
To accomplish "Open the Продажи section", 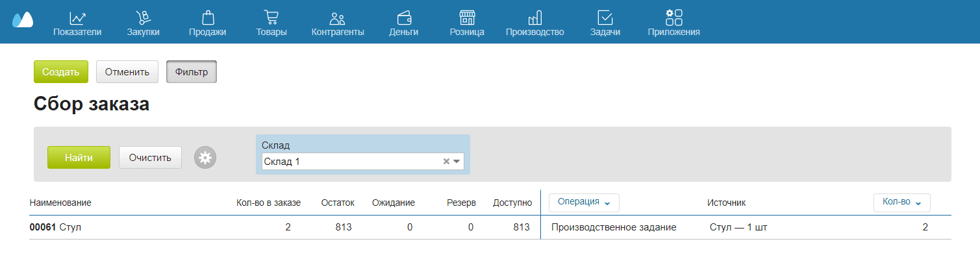I will pos(208,23).
